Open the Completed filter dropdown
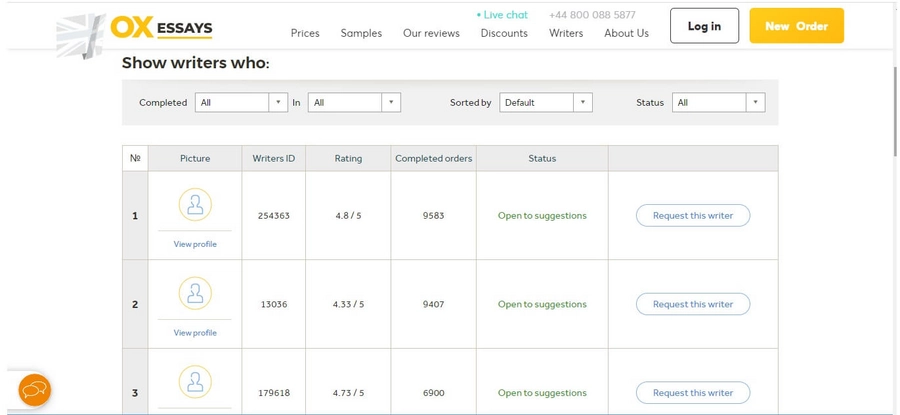 pyautogui.click(x=241, y=103)
